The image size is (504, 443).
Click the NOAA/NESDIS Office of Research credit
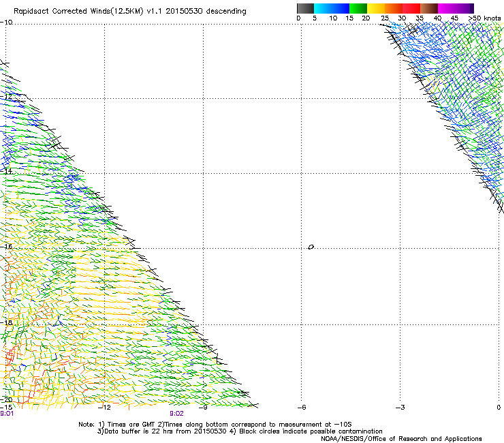[401, 439]
